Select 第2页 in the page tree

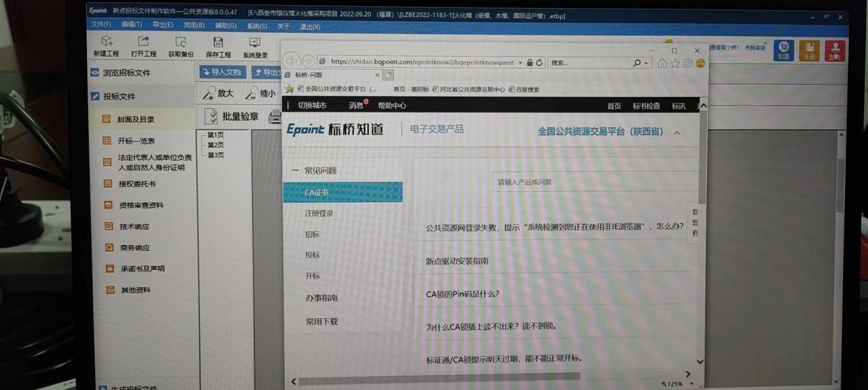pyautogui.click(x=216, y=145)
